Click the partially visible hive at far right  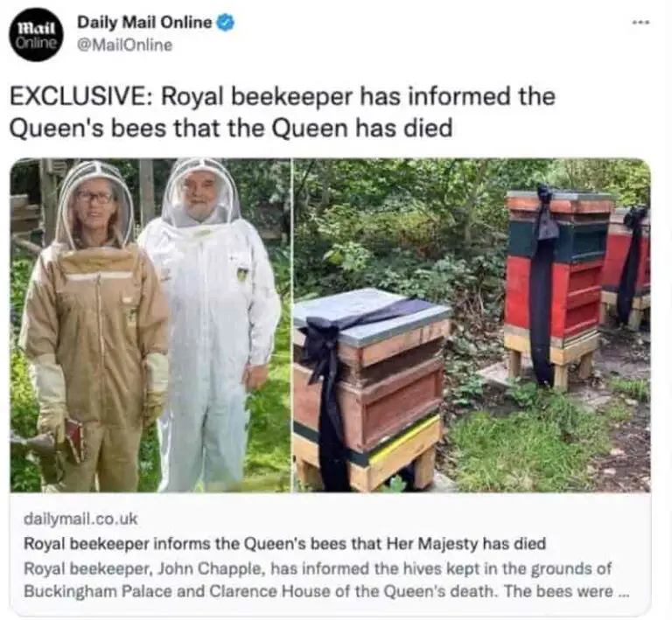point(628,266)
